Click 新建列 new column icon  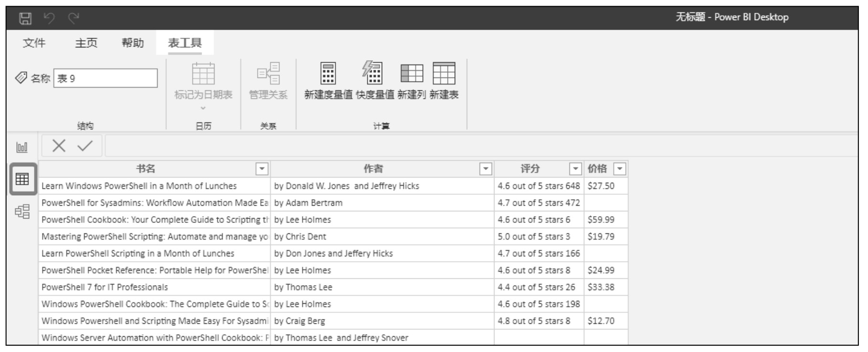[x=412, y=74]
